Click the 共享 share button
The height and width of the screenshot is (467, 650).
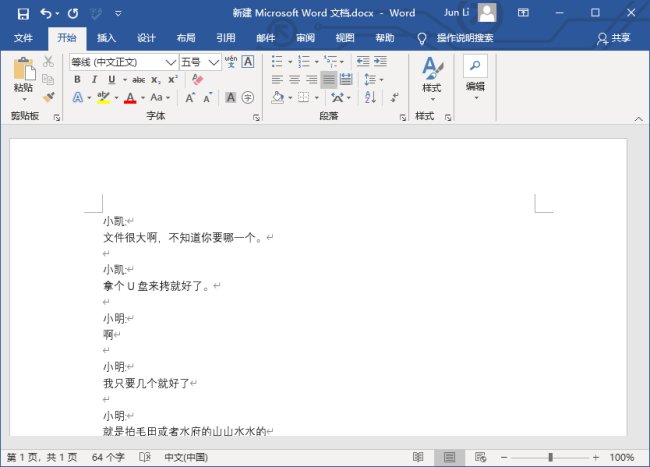click(x=614, y=38)
